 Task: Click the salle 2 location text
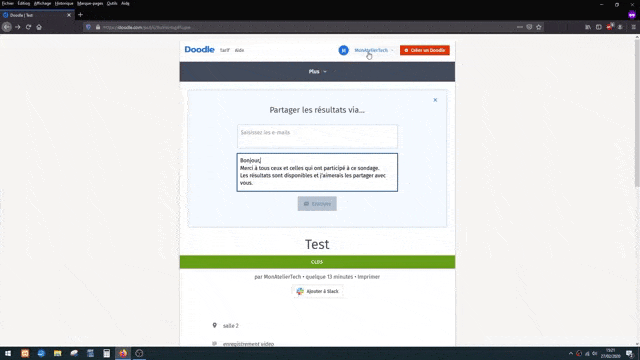coord(231,326)
